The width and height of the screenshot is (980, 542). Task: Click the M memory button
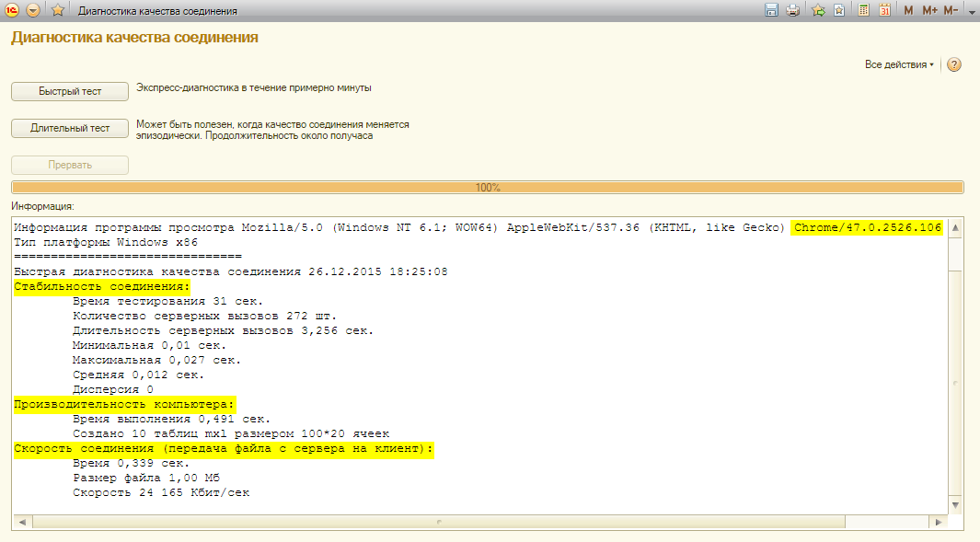pyautogui.click(x=909, y=11)
